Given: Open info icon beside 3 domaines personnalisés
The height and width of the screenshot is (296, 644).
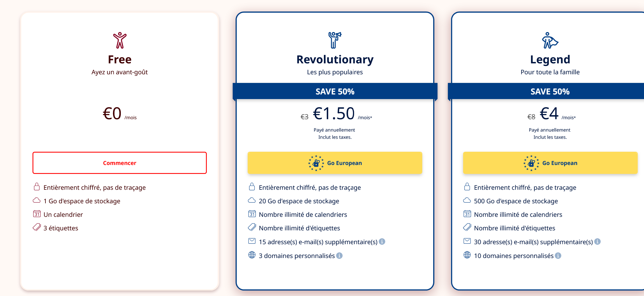Looking at the screenshot, I should (339, 256).
